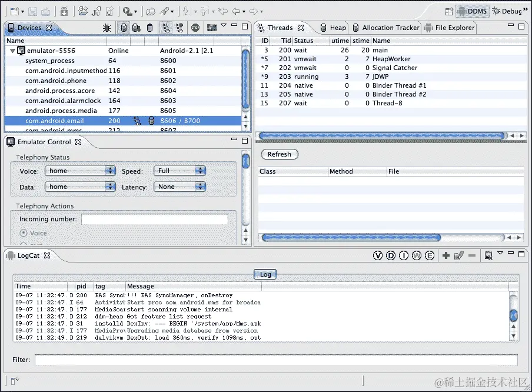The width and height of the screenshot is (532, 392).
Task: Click the New wizard toolbar icon
Action: pyautogui.click(x=15, y=12)
